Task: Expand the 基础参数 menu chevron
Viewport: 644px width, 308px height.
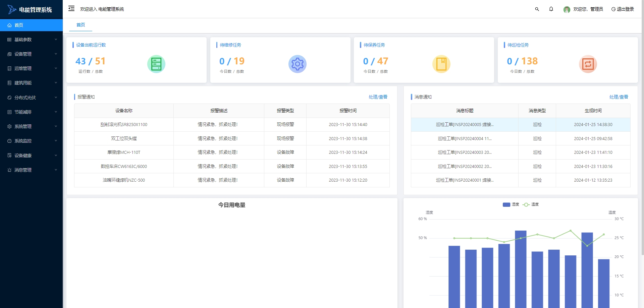Action: point(56,40)
